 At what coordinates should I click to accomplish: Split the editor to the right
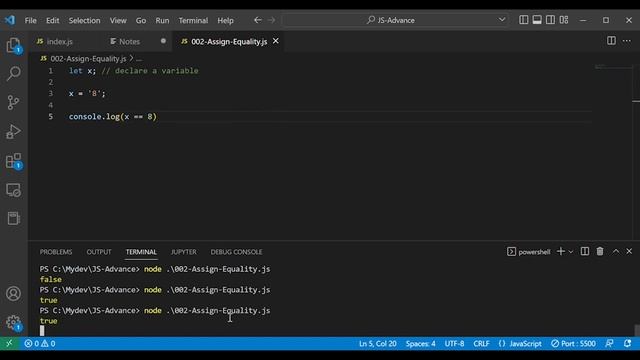point(611,40)
